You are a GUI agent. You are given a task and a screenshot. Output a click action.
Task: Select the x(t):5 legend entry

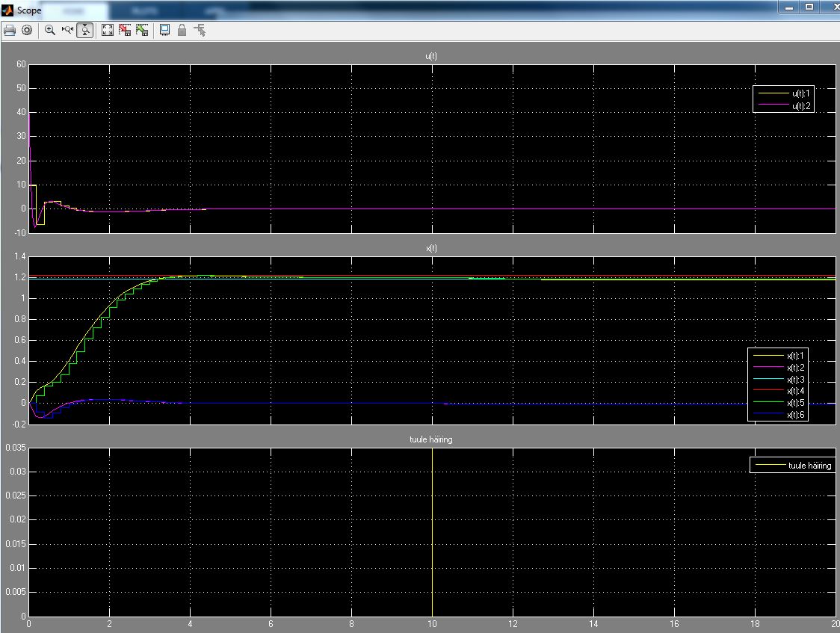click(779, 403)
